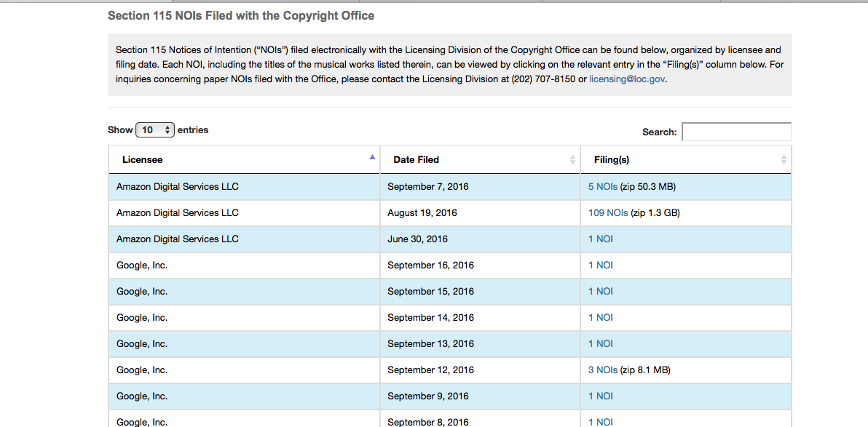Open the 109 NOIs Amazon filing link
Screen dimensions: 868x427
[607, 213]
